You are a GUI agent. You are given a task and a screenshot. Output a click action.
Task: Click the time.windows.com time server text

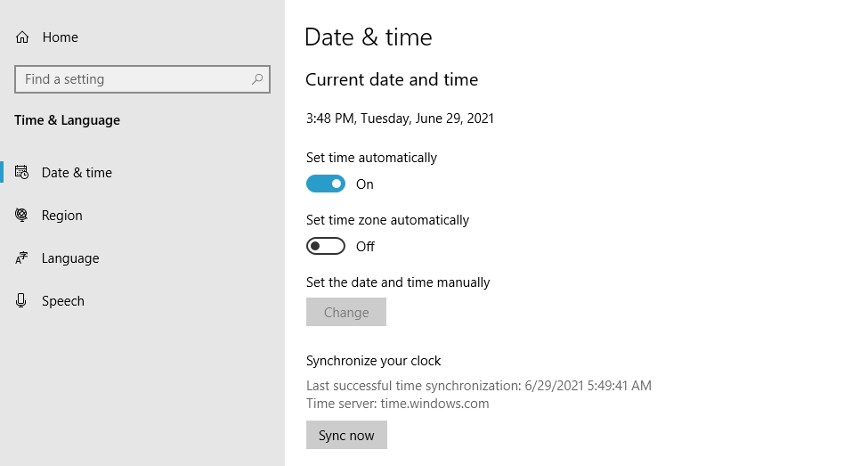(x=434, y=404)
